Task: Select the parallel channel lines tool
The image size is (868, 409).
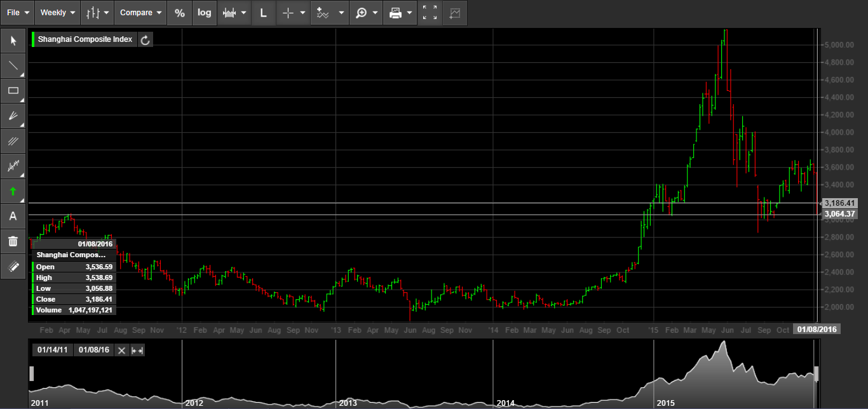Action: coord(13,141)
